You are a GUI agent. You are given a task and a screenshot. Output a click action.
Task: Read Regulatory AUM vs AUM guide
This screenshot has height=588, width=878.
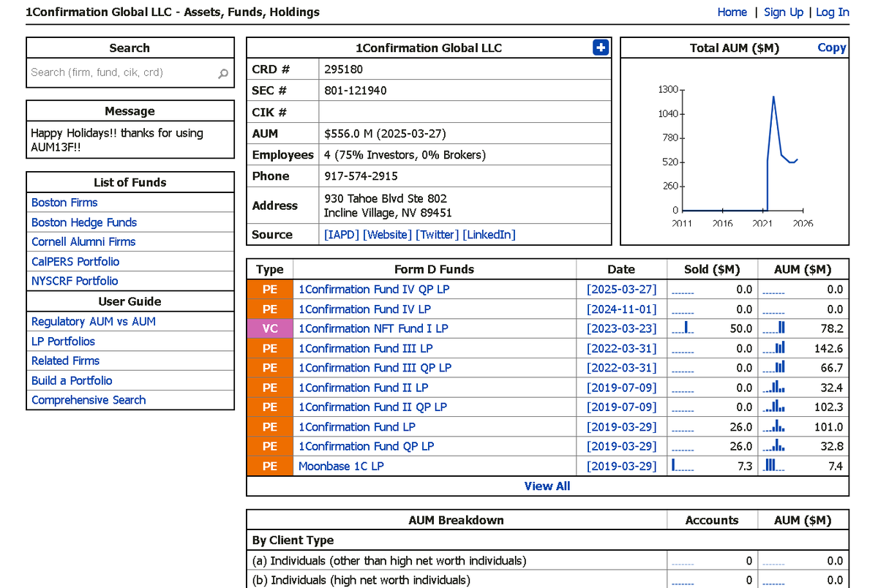(x=94, y=322)
